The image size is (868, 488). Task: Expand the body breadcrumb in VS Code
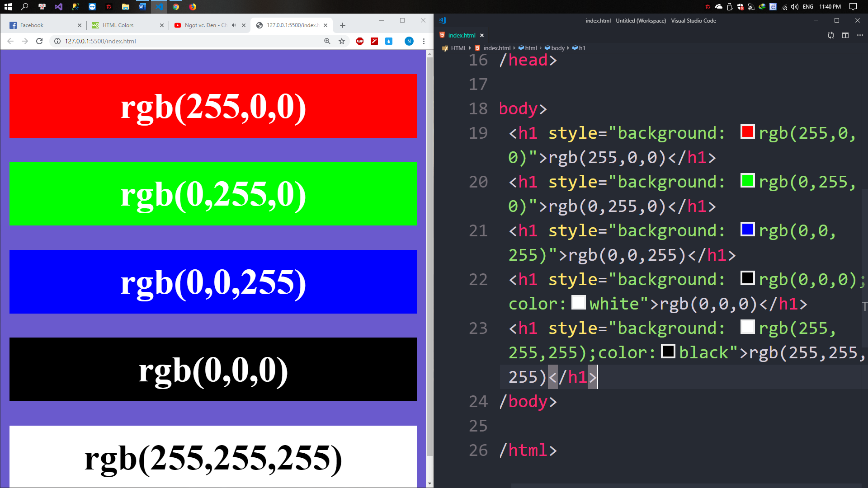557,48
